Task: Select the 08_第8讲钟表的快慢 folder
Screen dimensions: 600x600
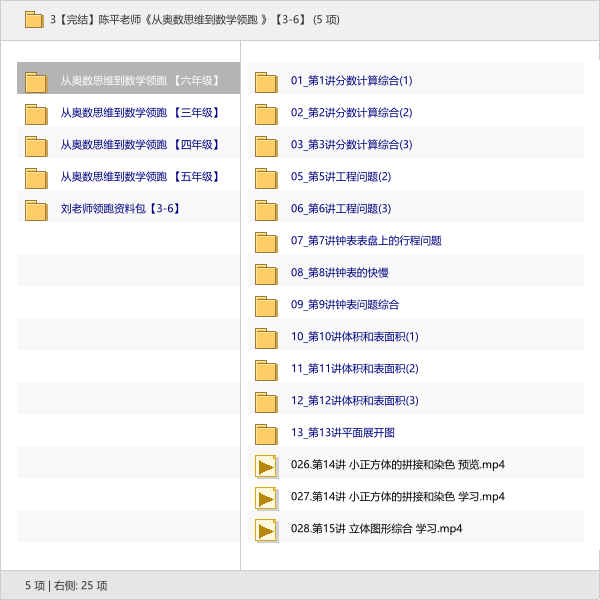Action: [340, 273]
